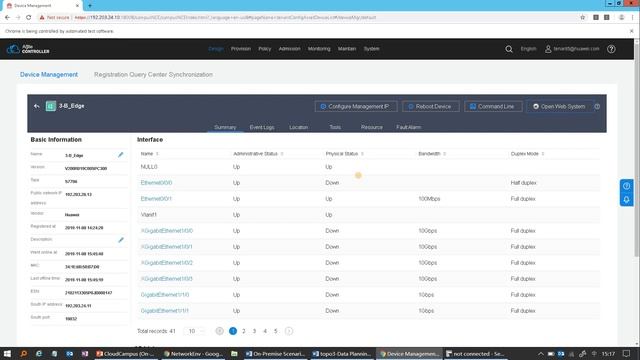This screenshot has height=360, width=640.
Task: Open the Ethernet0/0/0 interface link
Action: click(156, 183)
